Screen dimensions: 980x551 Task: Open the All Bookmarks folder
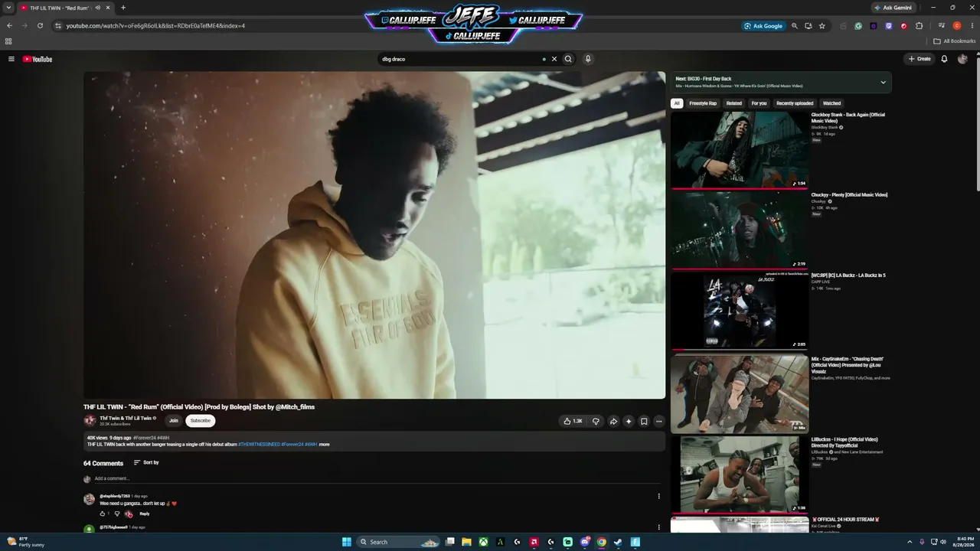point(955,41)
